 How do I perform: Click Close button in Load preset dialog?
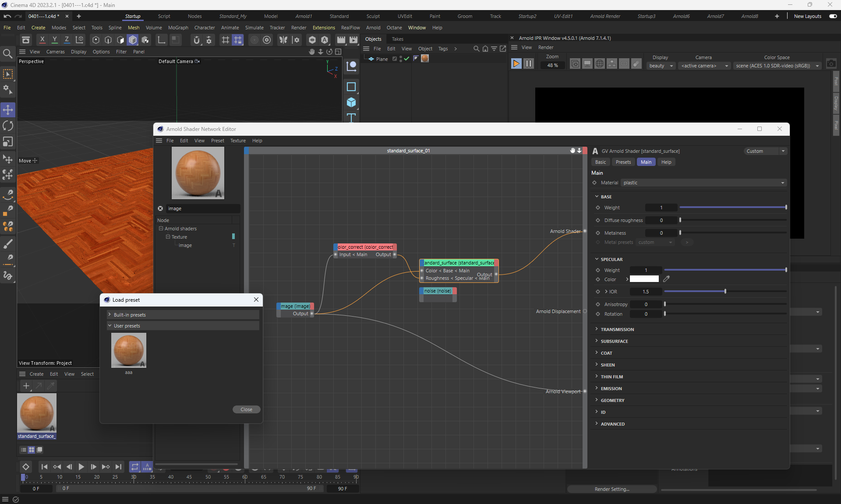[246, 409]
